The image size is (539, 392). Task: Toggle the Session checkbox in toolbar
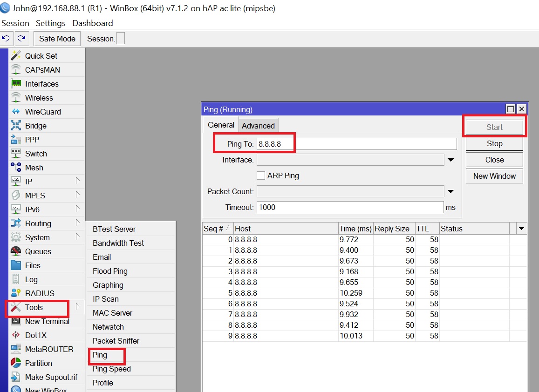tap(121, 39)
